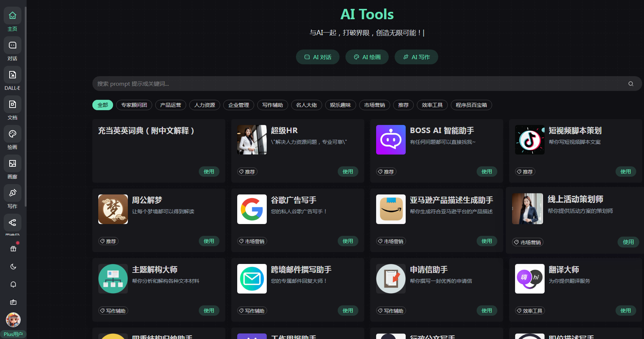644x339 pixels.
Task: Click the TikTok 短视频脚本策划 icon
Action: pos(530,140)
